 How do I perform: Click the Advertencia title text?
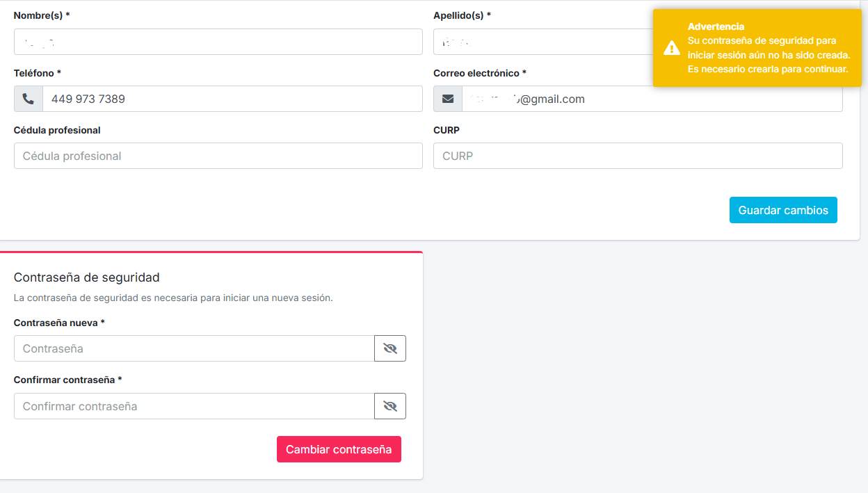pos(716,26)
